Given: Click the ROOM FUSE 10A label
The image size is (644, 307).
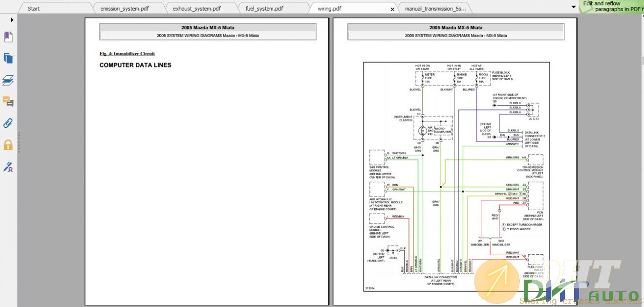Looking at the screenshot, I should click(x=483, y=78).
